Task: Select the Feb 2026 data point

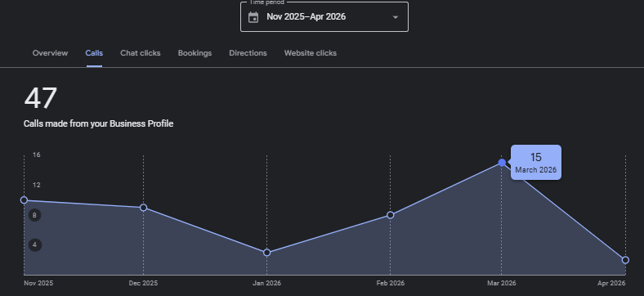Action: [390, 215]
